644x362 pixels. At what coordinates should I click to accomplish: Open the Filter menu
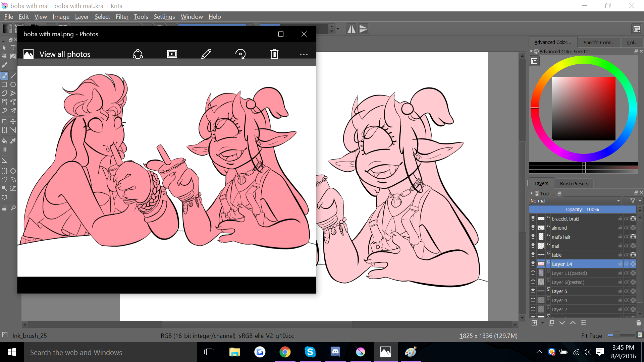point(122,17)
